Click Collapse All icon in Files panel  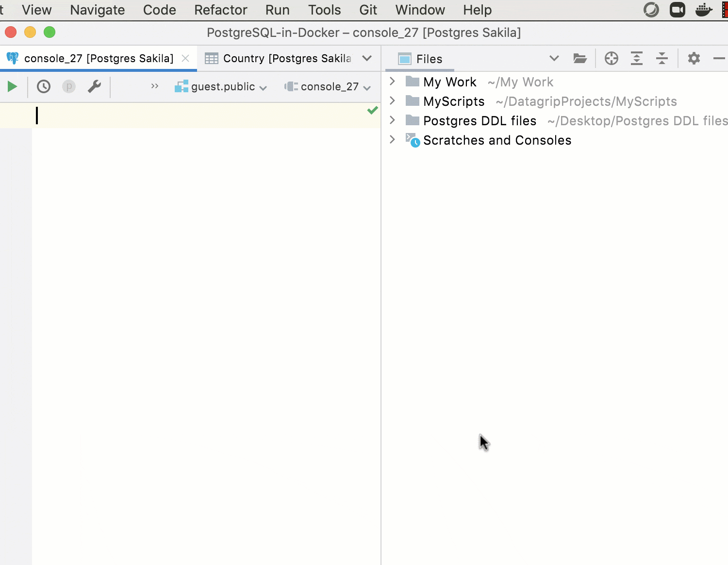(x=662, y=59)
